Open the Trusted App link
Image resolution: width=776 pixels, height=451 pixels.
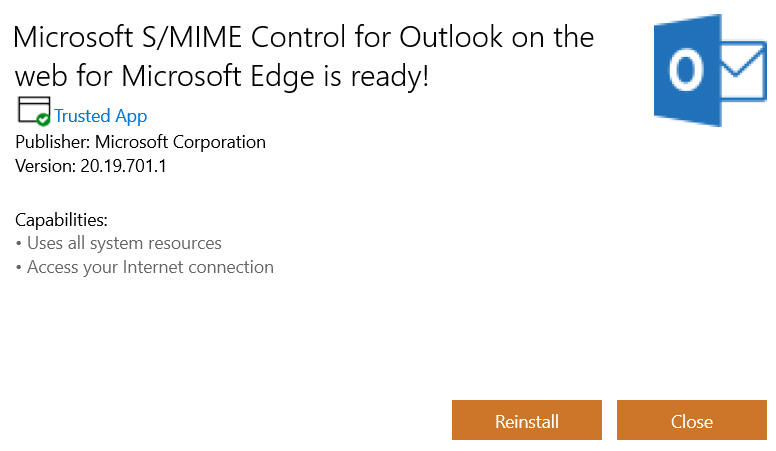pos(100,117)
